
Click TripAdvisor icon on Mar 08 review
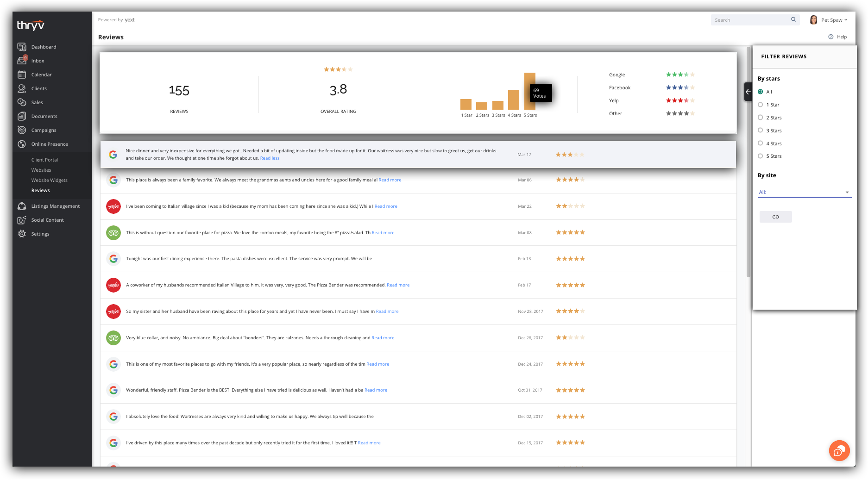(x=113, y=233)
